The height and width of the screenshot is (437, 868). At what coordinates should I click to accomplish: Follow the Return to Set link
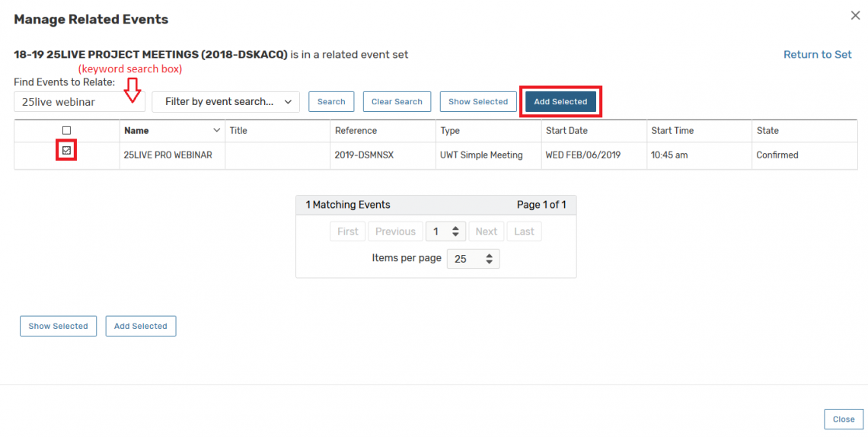pos(817,55)
